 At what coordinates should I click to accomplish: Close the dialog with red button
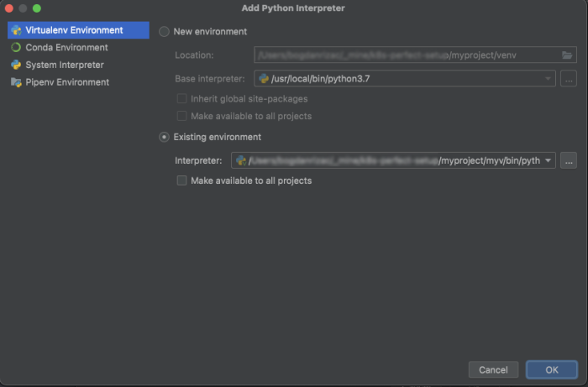pyautogui.click(x=9, y=8)
